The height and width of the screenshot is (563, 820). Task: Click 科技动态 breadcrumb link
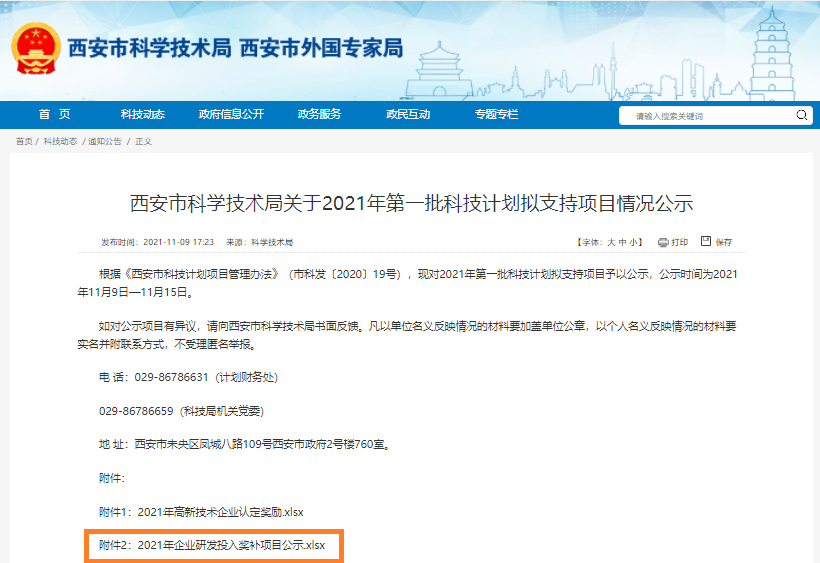[60, 142]
